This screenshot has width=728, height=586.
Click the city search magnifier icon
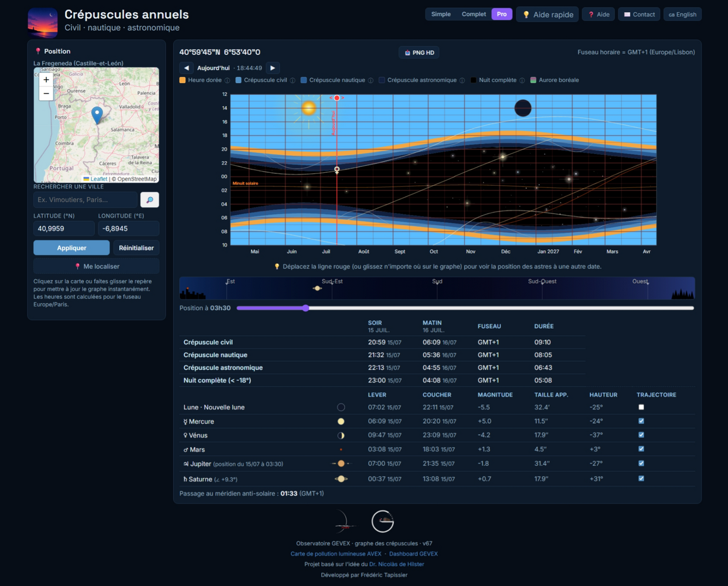[149, 200]
